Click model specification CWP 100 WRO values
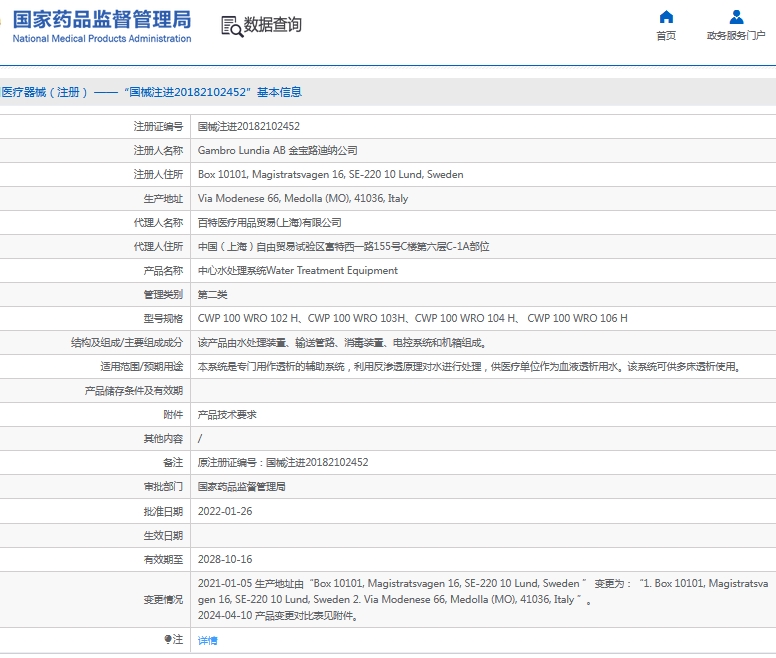 click(413, 318)
